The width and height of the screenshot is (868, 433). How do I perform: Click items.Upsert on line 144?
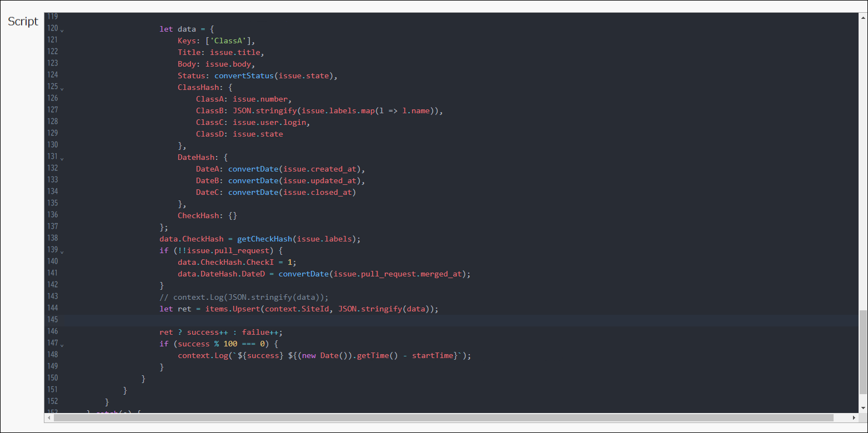click(233, 309)
